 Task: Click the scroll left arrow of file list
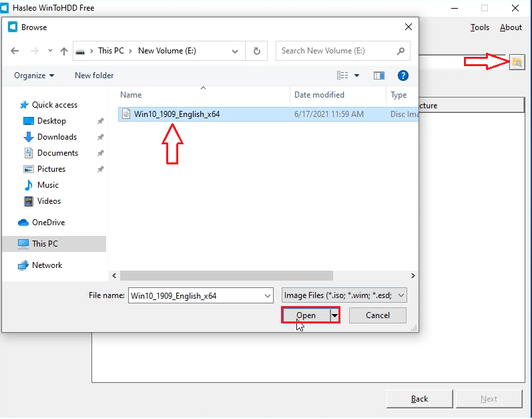[114, 276]
